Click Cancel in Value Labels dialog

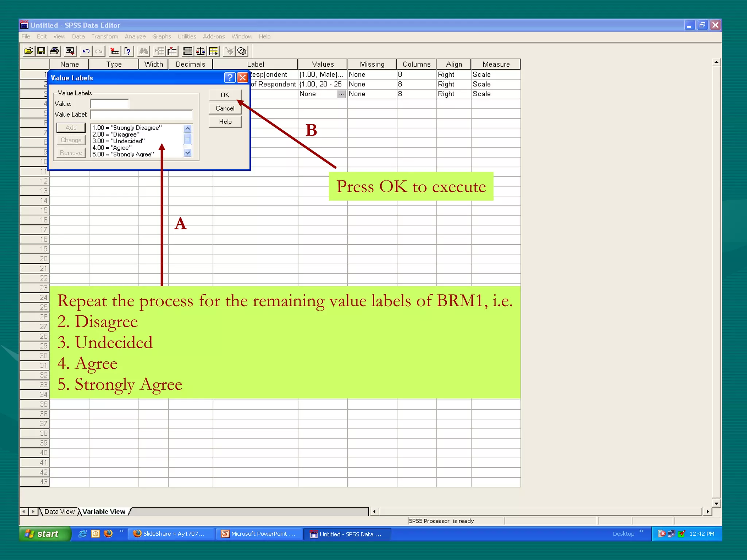(225, 108)
